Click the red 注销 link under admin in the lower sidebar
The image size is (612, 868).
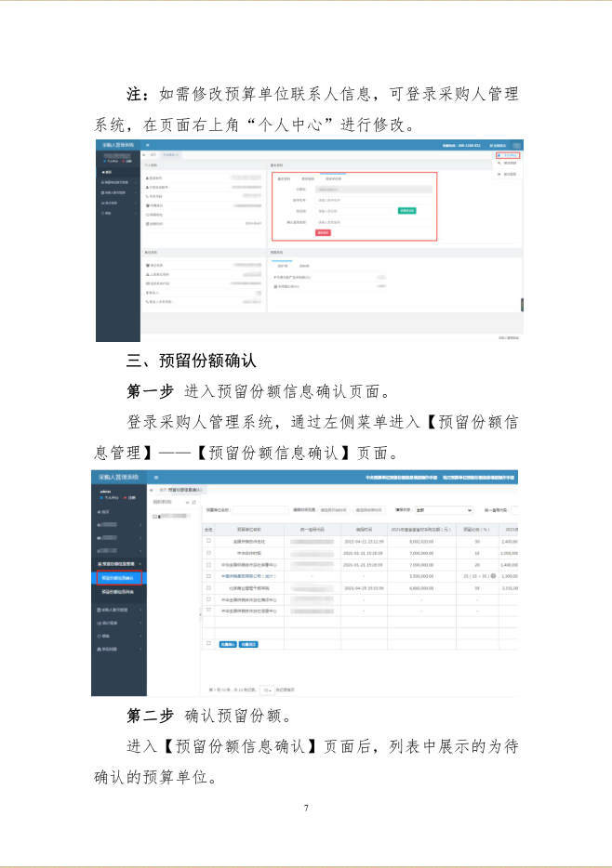pyautogui.click(x=129, y=498)
